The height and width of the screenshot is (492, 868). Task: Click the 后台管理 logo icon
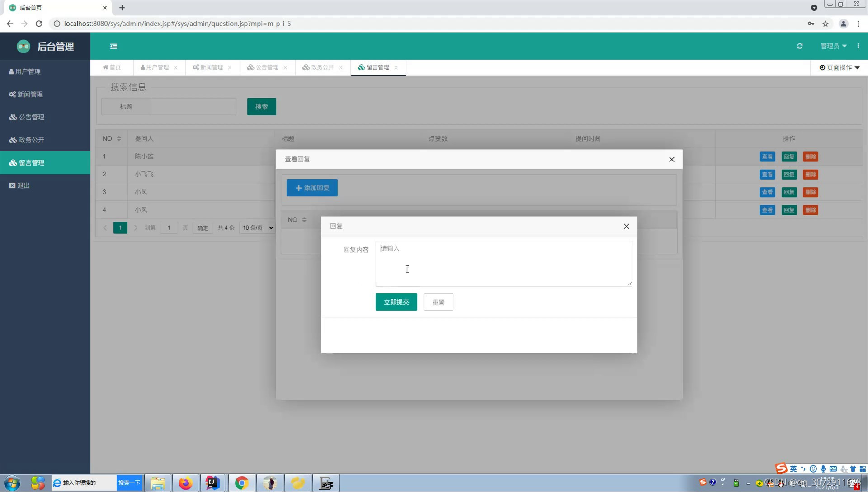(x=24, y=46)
